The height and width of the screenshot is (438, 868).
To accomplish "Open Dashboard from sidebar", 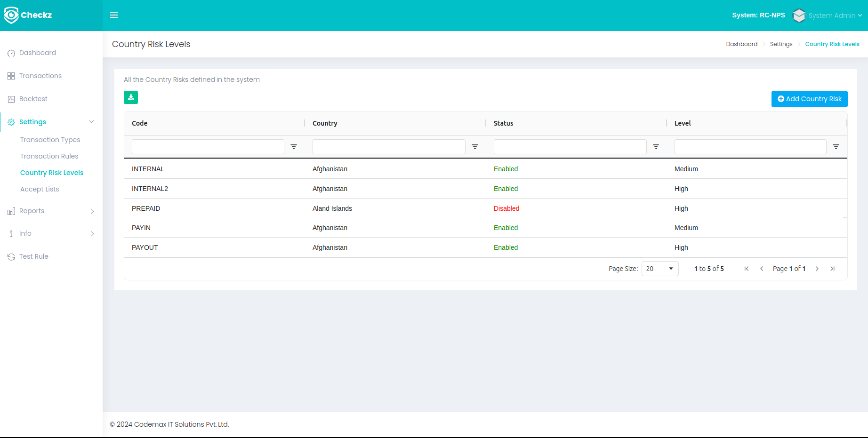I will tap(38, 53).
